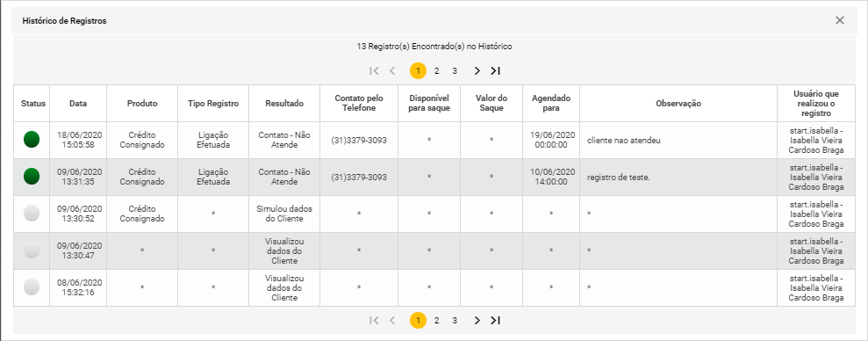Click the Resultado column header
This screenshot has width=868, height=341.
point(284,103)
